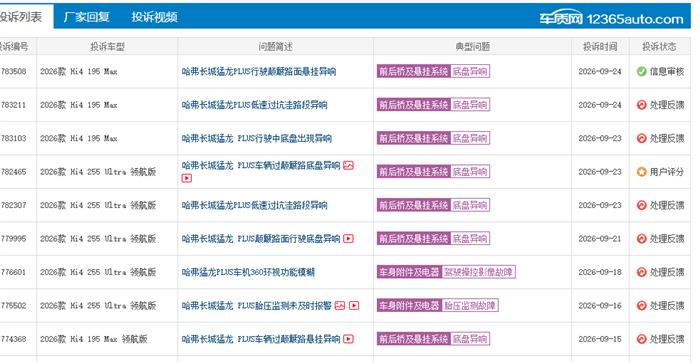Play video icon for complaint 779995
This screenshot has width=700, height=363.
click(349, 238)
